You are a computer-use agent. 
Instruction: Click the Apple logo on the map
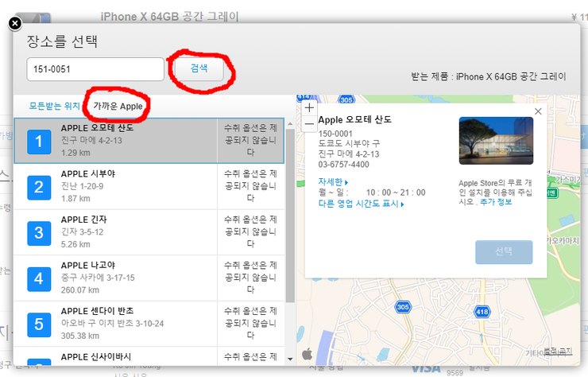(x=308, y=353)
